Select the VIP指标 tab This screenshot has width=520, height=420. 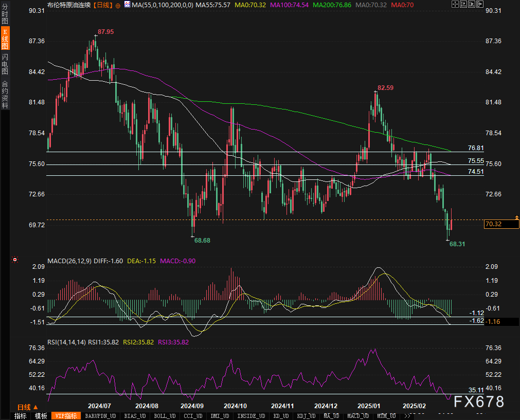[x=66, y=416]
